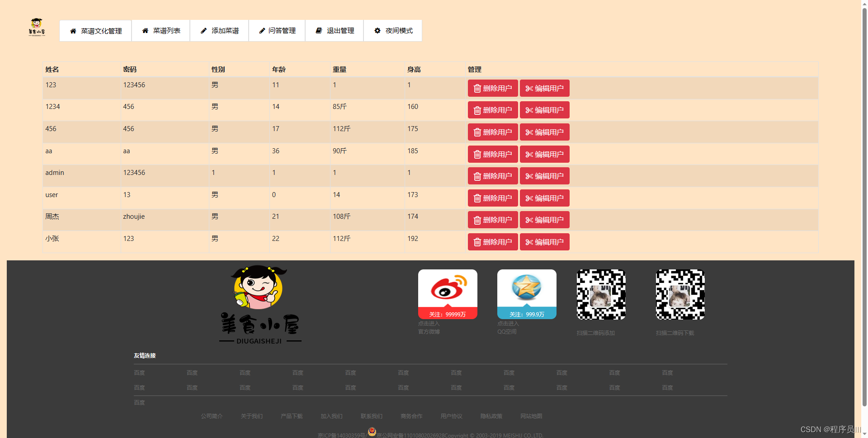
Task: Edit user 周杰
Action: tap(545, 220)
